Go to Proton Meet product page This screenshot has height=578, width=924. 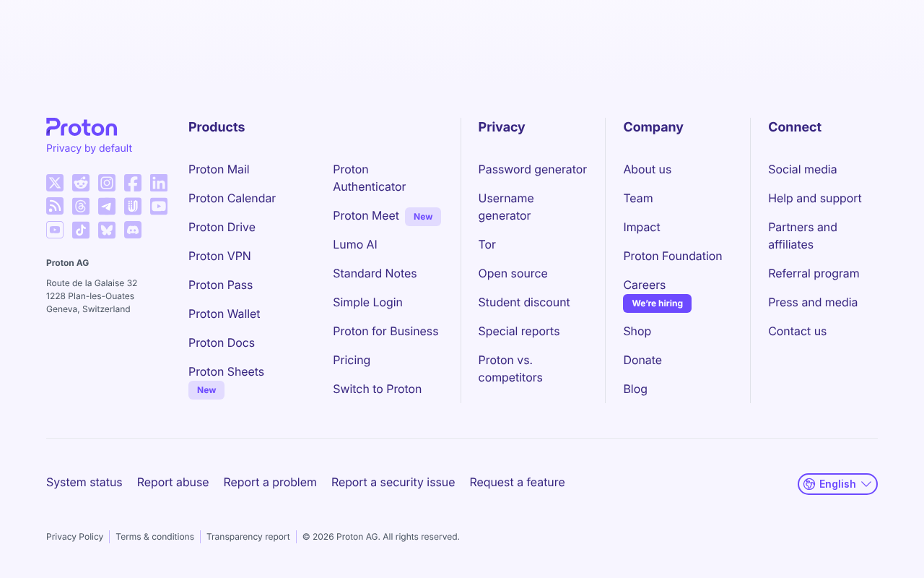[x=366, y=215]
